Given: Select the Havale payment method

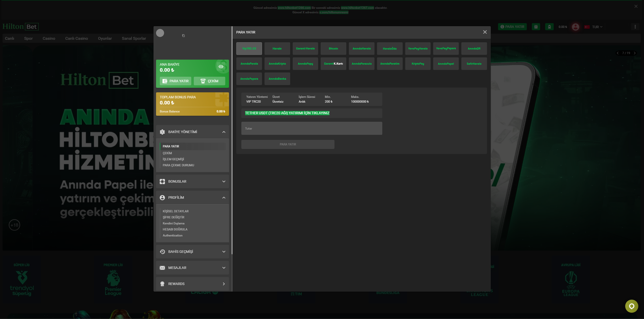Looking at the screenshot, I should click(277, 49).
